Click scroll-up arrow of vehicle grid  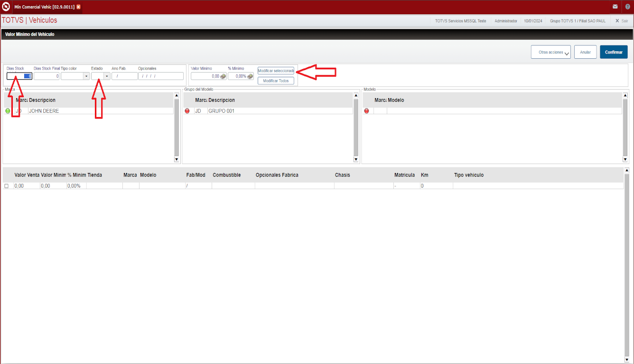[x=626, y=170]
